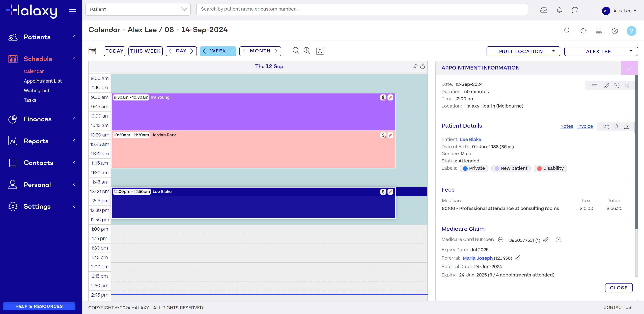Call the patient from Patient Details
644x314 pixels.
606,127
